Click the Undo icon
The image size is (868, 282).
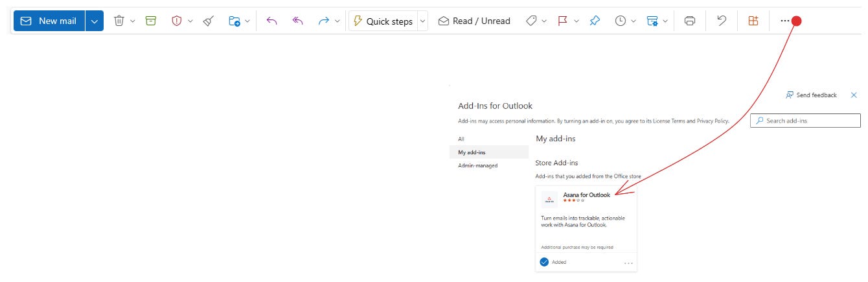(x=722, y=21)
